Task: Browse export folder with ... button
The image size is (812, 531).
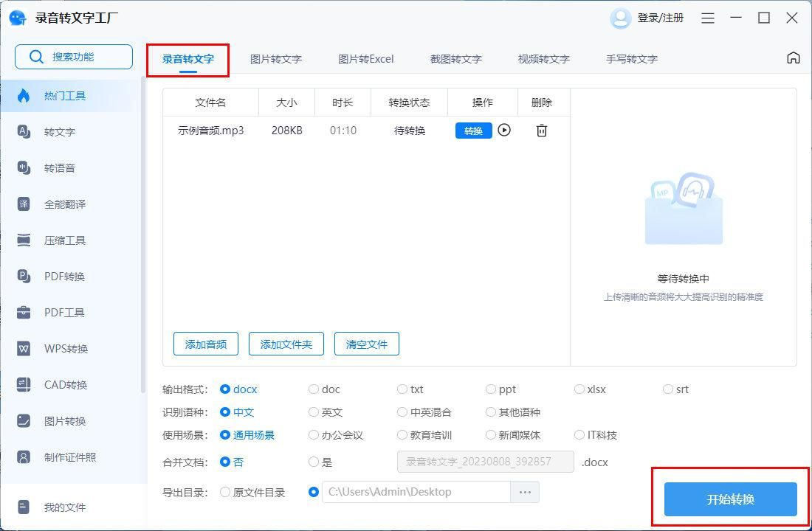Action: point(525,492)
